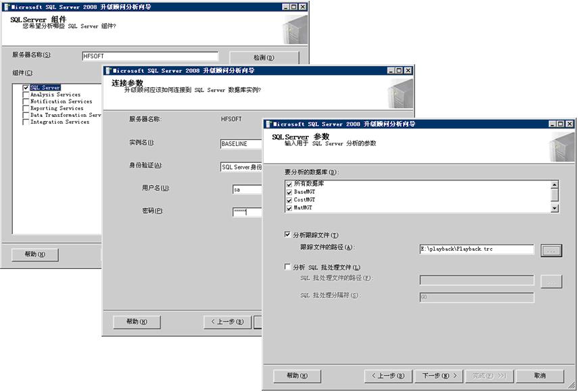578x392 pixels.
Task: Select Analysis Services label in component list
Action: (x=55, y=95)
